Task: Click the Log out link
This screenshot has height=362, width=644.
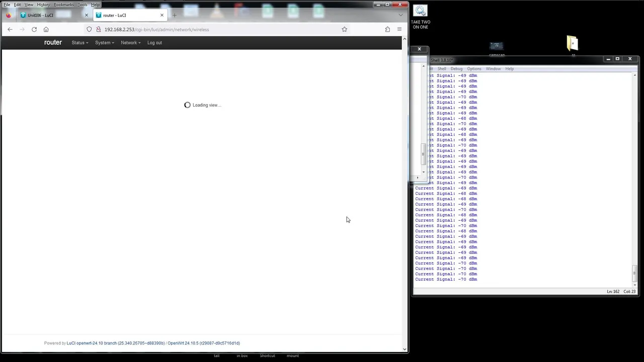Action: coord(154,43)
